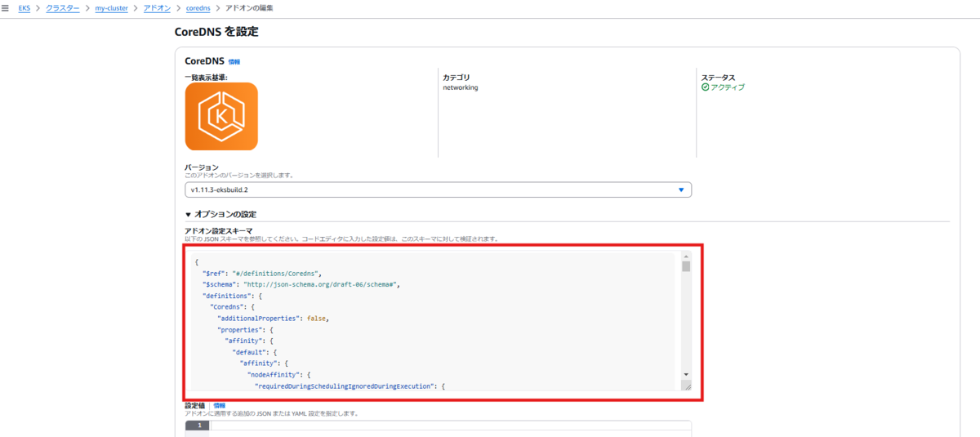Click the networking category value
980x437 pixels.
[x=461, y=87]
